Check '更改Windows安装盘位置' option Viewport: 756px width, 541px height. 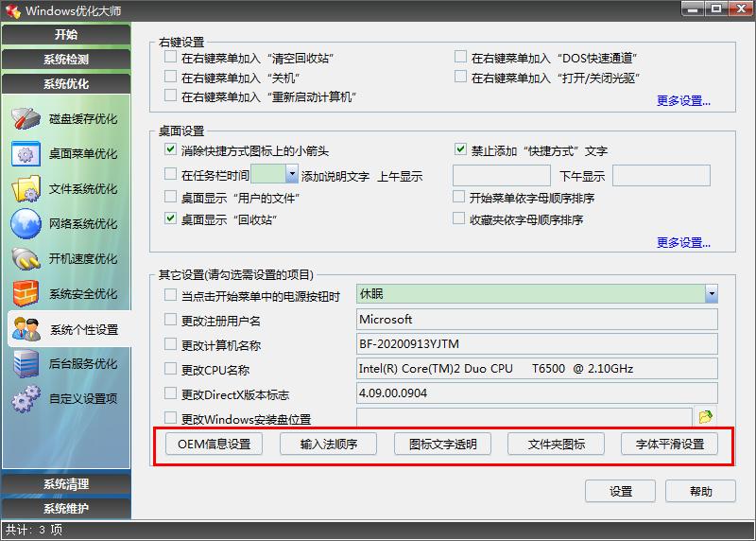click(171, 417)
